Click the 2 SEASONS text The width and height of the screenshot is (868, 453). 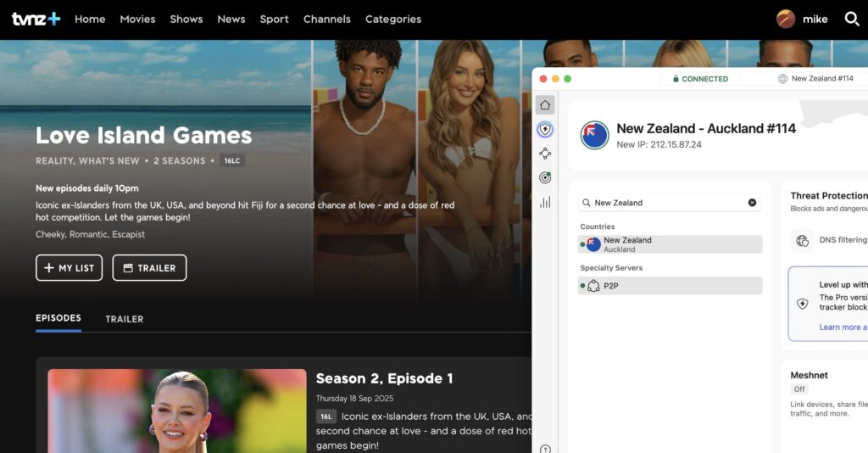click(x=180, y=160)
